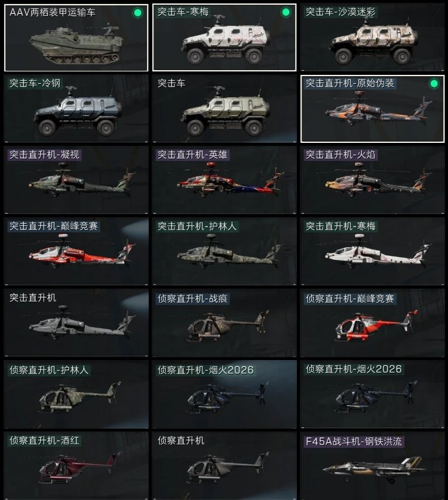Select the 突击直升机-护林人 camo skin

[x=224, y=252]
